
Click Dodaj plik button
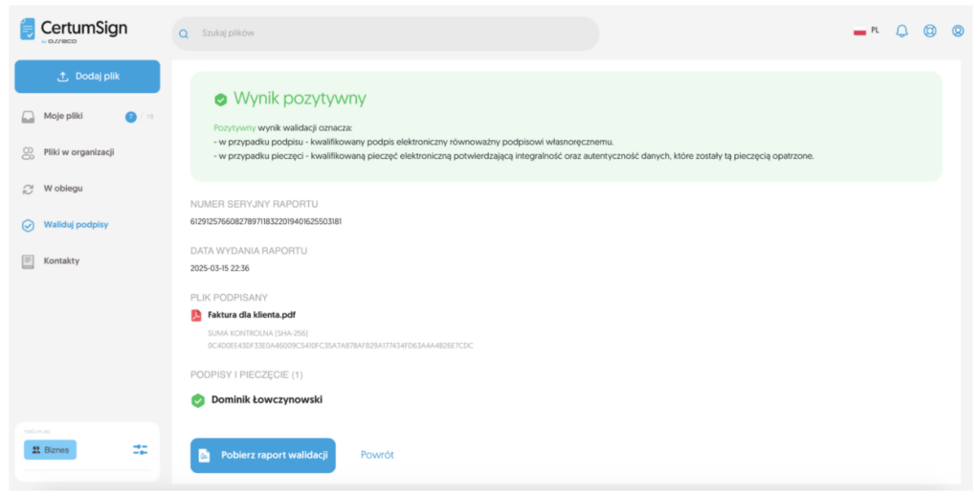point(87,77)
